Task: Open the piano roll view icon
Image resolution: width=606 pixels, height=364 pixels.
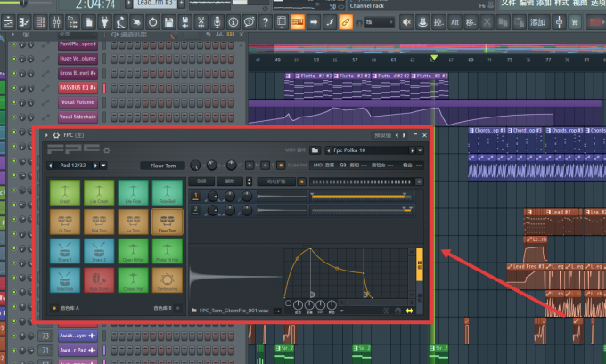Action: click(24, 22)
